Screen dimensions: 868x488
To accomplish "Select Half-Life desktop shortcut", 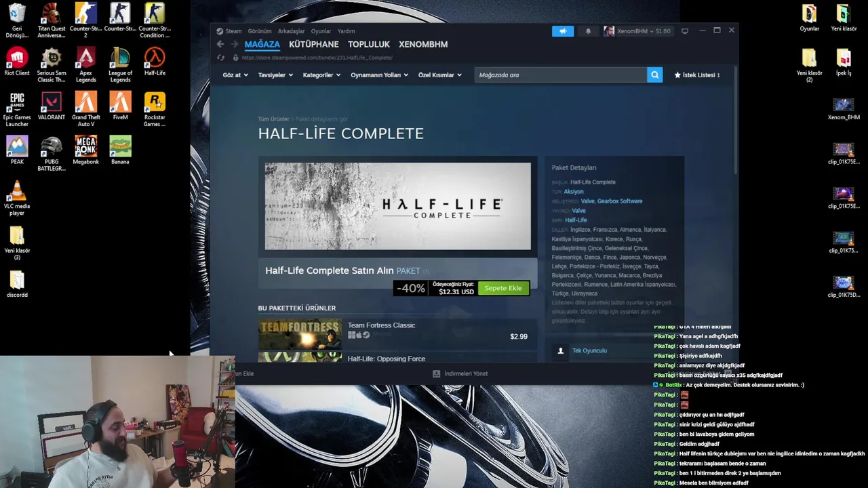I will [155, 62].
